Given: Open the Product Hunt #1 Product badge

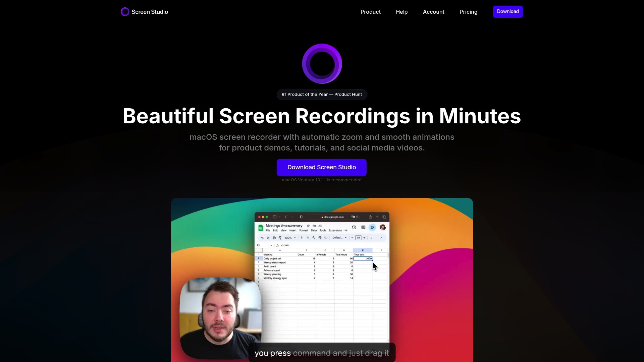Looking at the screenshot, I should pyautogui.click(x=322, y=95).
